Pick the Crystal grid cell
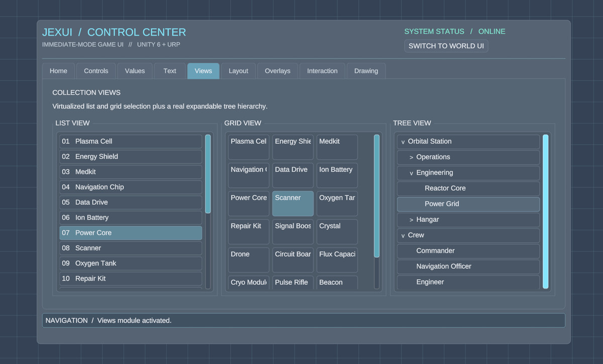Image resolution: width=603 pixels, height=364 pixels. tap(337, 232)
